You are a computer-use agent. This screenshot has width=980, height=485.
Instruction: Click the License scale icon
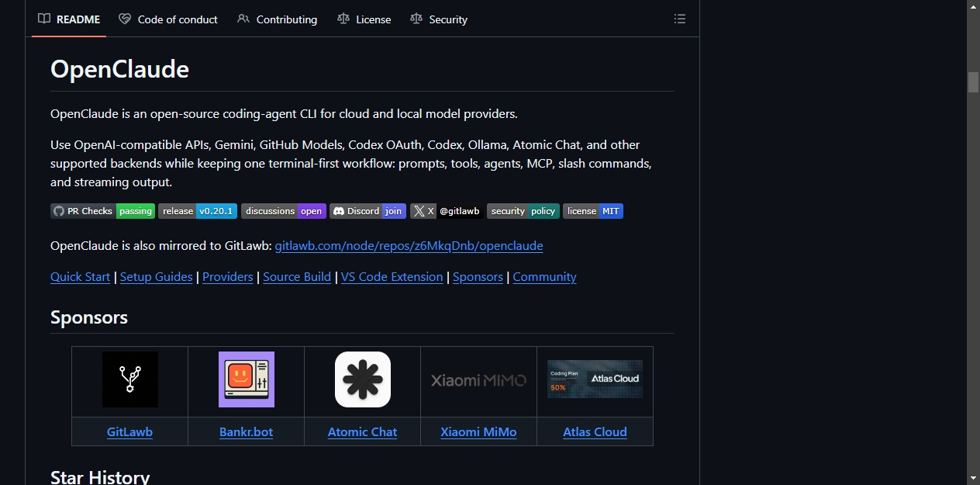click(343, 19)
